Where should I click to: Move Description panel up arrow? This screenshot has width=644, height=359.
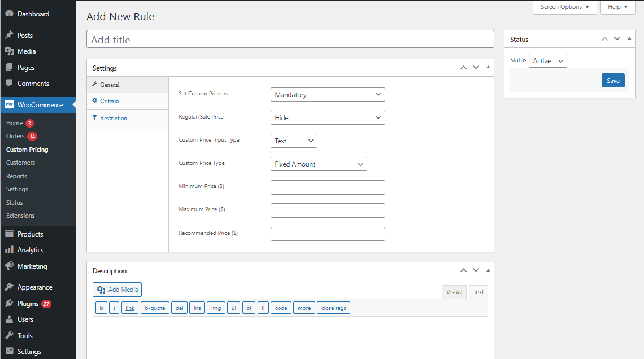tap(463, 270)
